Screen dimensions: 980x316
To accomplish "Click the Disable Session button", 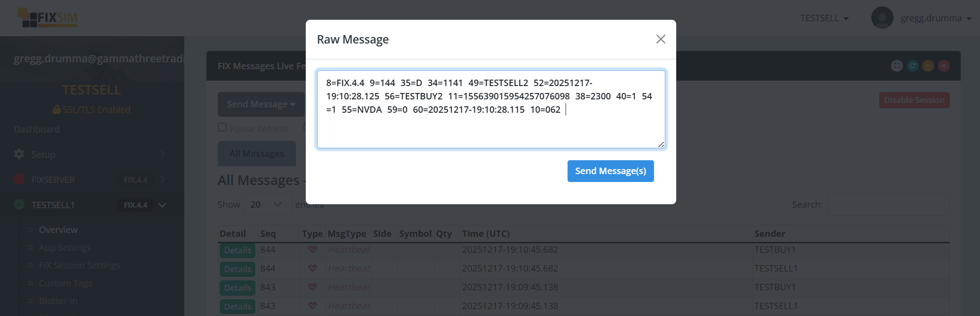I will 914,100.
